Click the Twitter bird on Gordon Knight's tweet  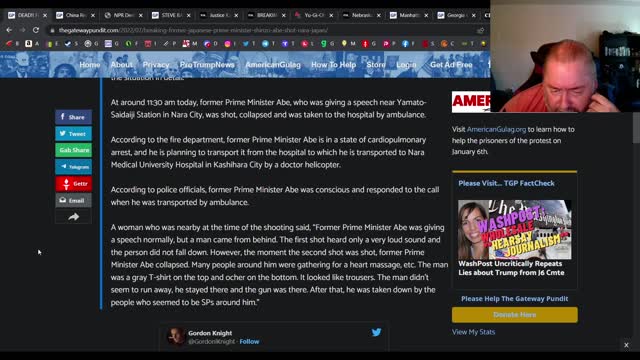coord(376,332)
